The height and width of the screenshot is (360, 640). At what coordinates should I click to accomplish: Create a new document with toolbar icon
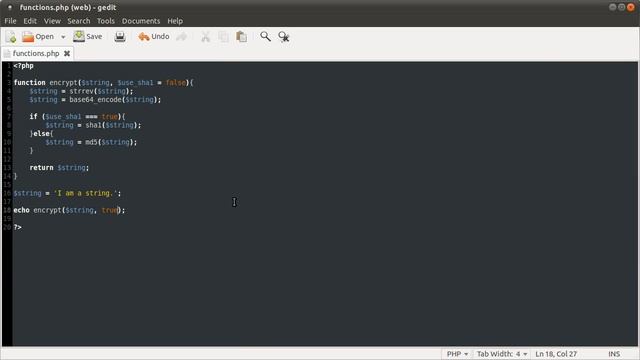tap(11, 37)
